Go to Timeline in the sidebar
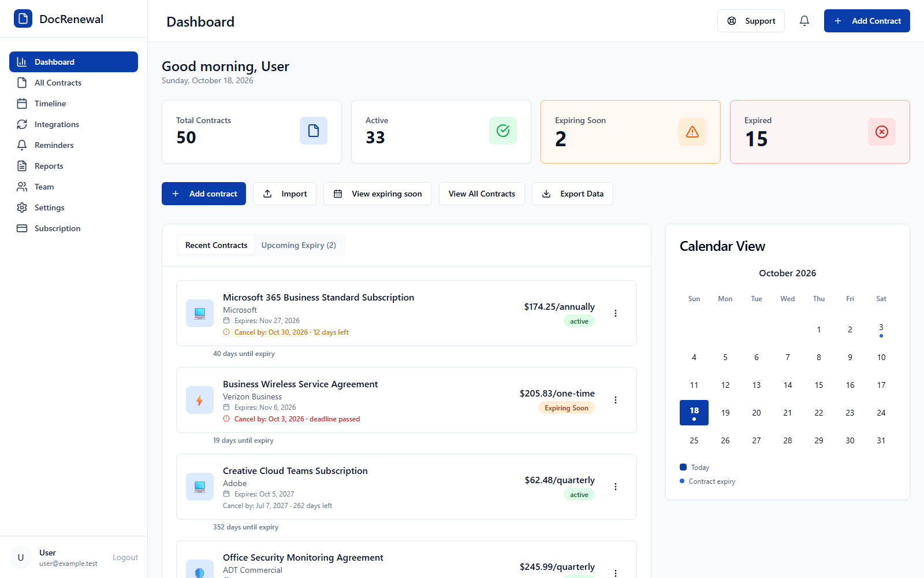Screen dimensions: 924x578 (x=73, y=103)
